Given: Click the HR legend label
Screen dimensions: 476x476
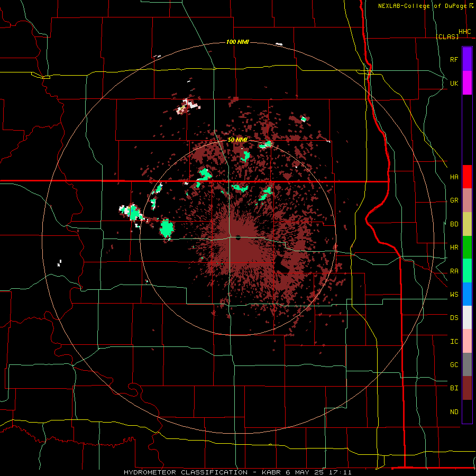Looking at the screenshot, I should tap(454, 248).
